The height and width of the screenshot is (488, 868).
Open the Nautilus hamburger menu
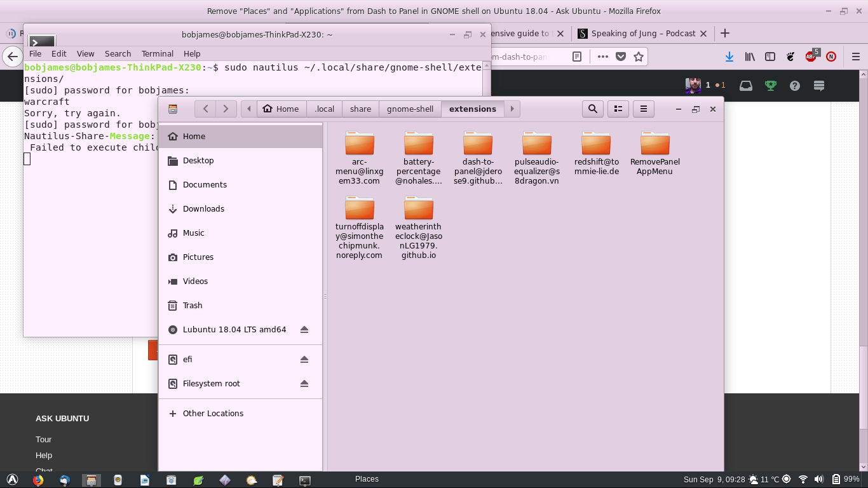pyautogui.click(x=643, y=109)
